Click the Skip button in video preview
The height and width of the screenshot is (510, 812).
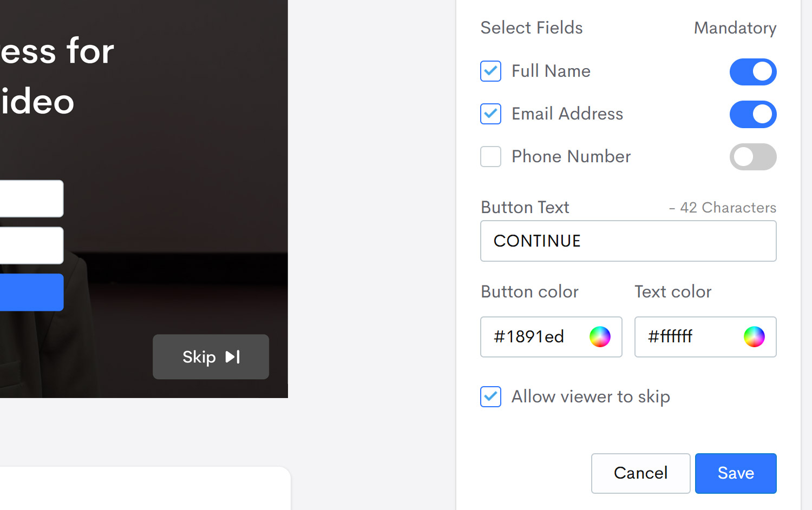[211, 357]
